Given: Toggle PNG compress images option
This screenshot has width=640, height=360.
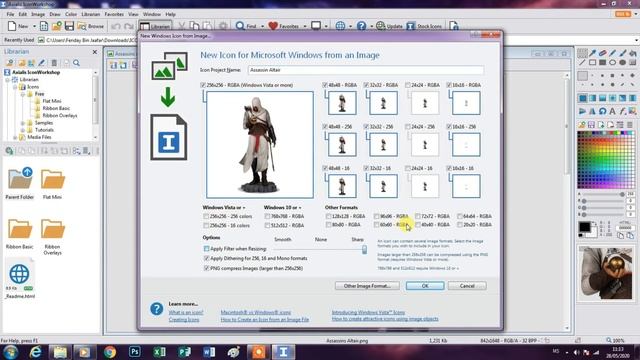Looking at the screenshot, I should click(x=206, y=268).
